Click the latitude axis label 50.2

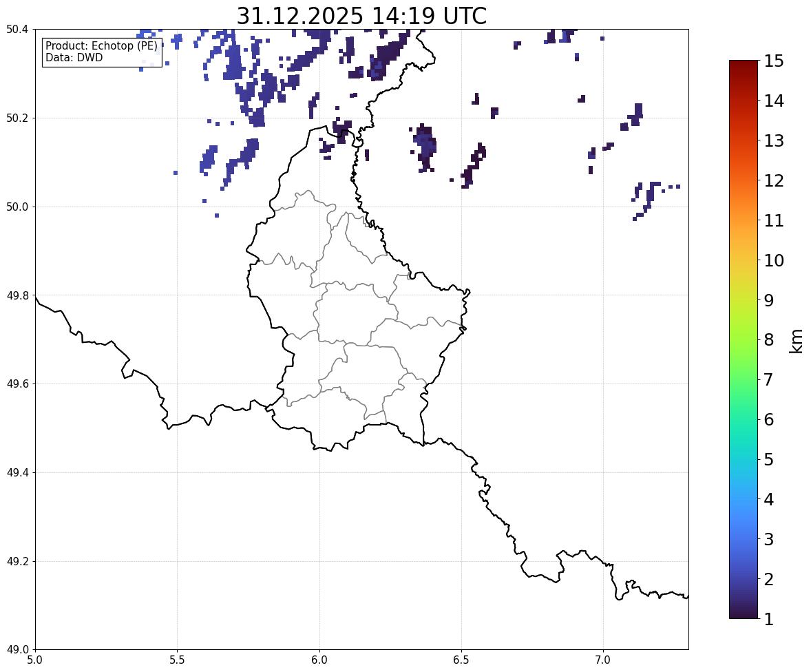click(x=17, y=118)
